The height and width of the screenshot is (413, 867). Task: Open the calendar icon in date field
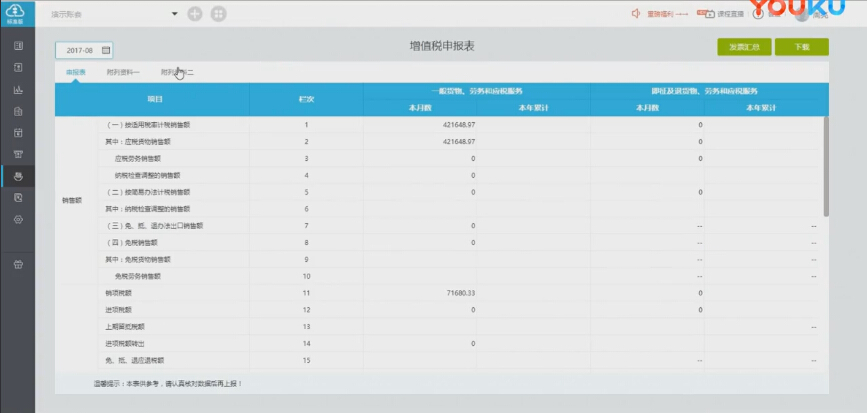point(106,50)
